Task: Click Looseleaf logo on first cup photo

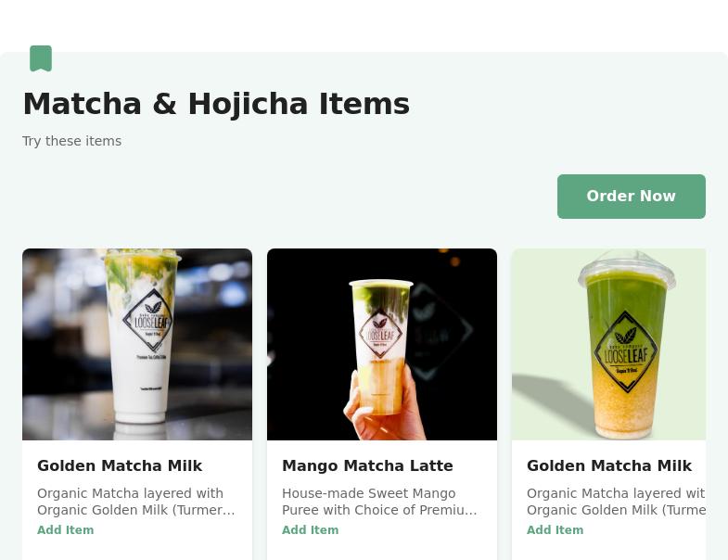Action: 148,320
